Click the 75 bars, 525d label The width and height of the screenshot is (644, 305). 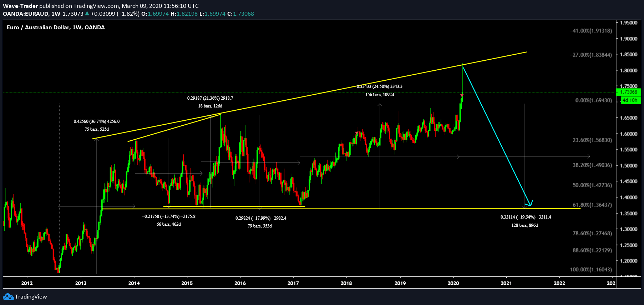tap(97, 129)
